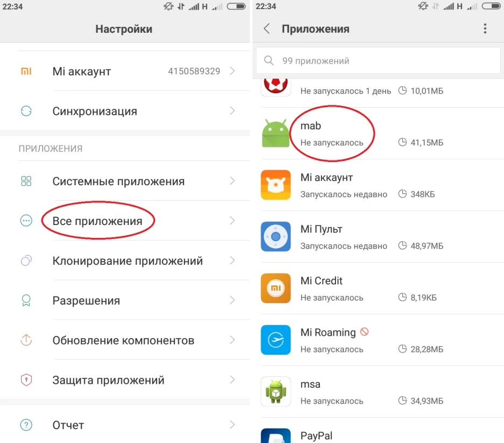The image size is (504, 443).
Task: Tap the Mi Credit app icon
Action: pyautogui.click(x=276, y=288)
